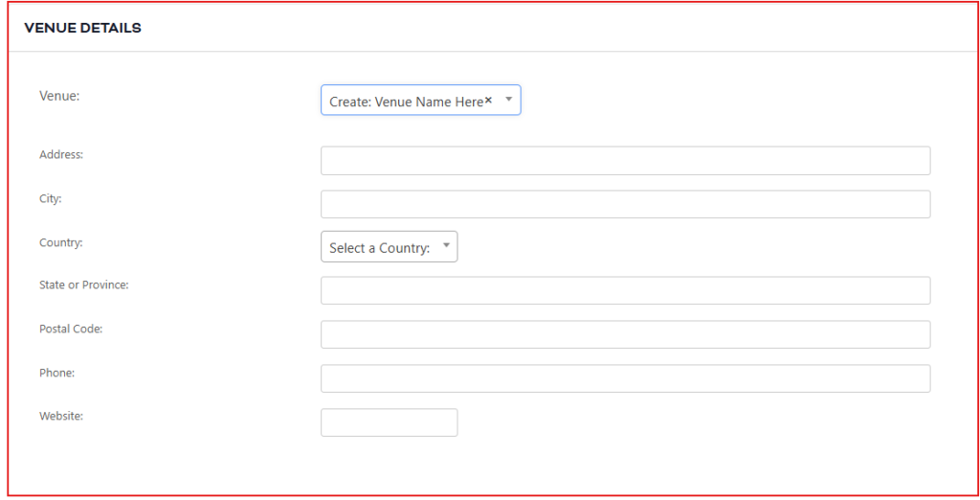The width and height of the screenshot is (980, 500).
Task: Click the 'Country:' label
Action: [x=61, y=242]
